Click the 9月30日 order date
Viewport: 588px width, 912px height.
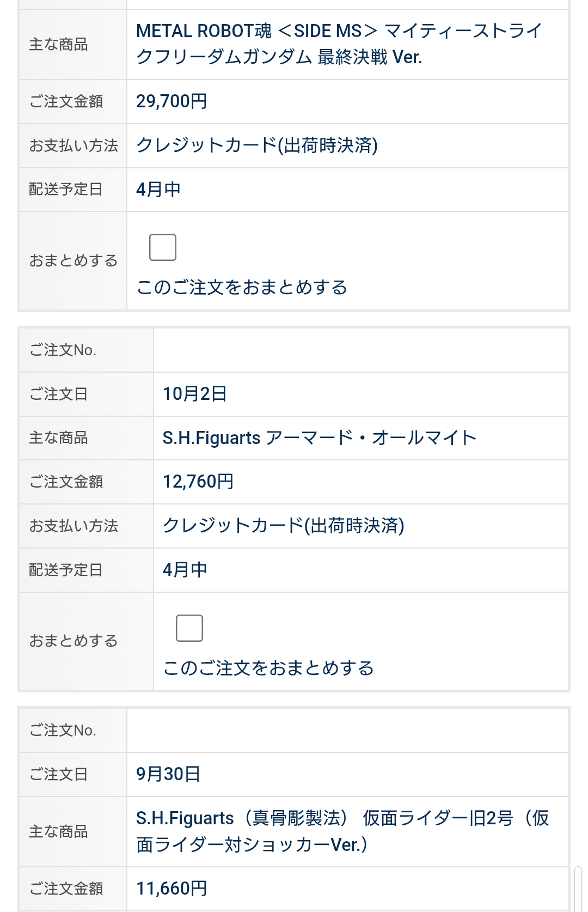click(168, 774)
